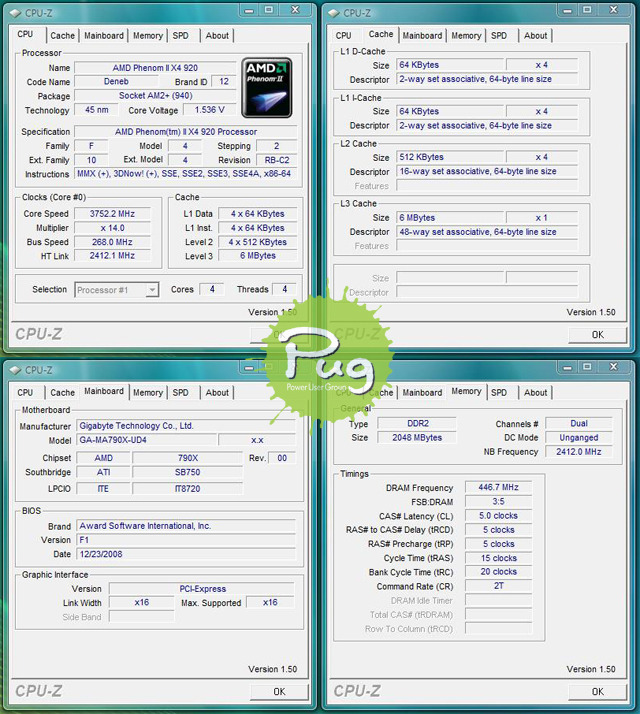Open Mainboard tab in top-left CPU window
The width and height of the screenshot is (640, 714).
coord(104,36)
